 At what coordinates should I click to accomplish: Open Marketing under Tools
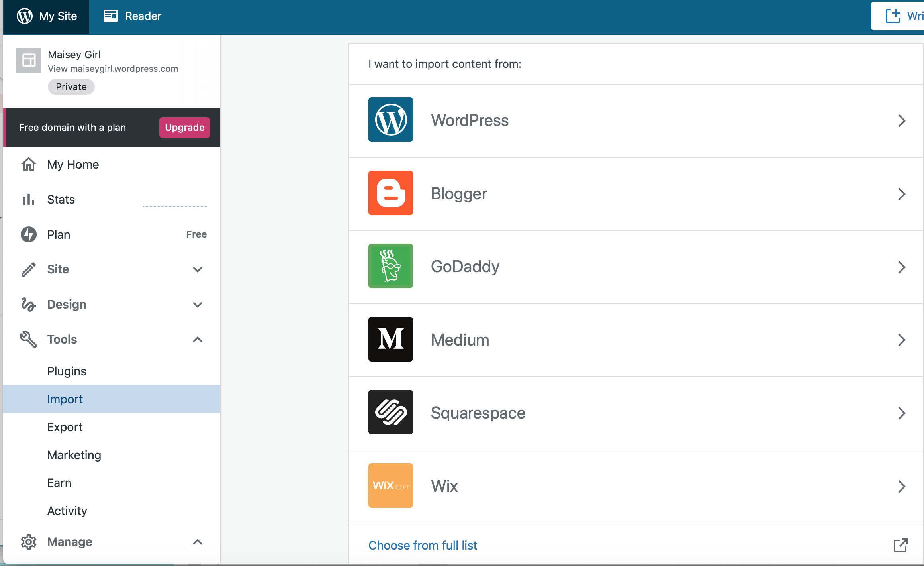(112, 455)
